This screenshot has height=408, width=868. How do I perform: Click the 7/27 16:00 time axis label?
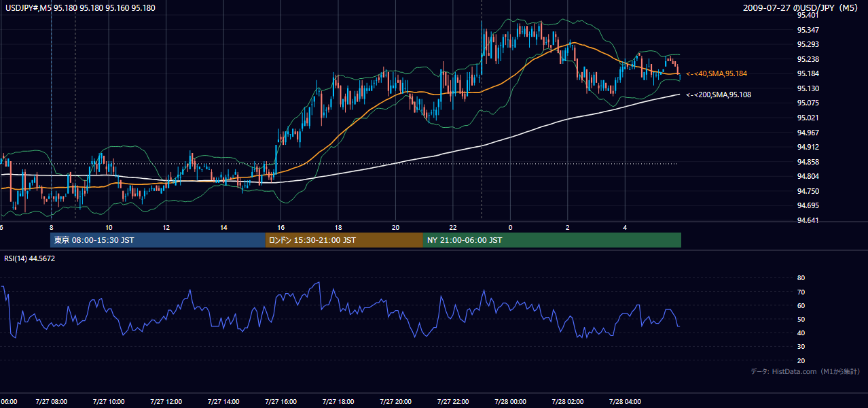[281, 402]
